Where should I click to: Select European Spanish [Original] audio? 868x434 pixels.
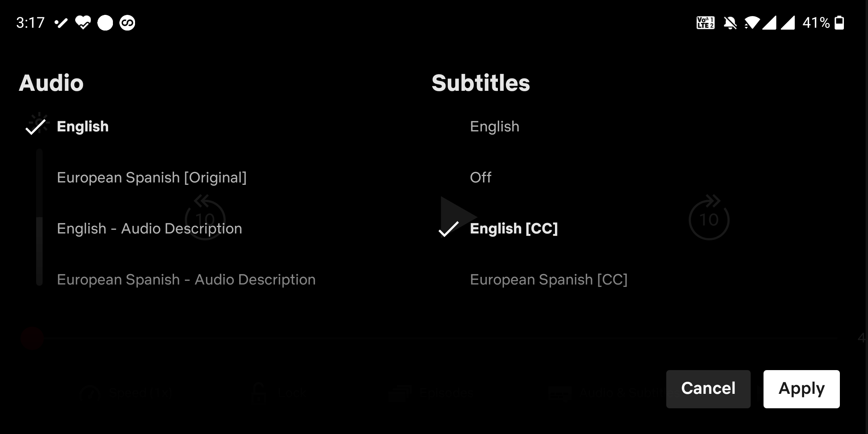pos(151,177)
